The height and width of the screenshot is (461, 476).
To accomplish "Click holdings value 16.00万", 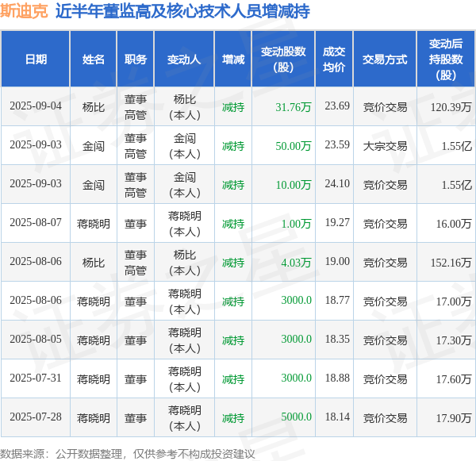I will [454, 224].
